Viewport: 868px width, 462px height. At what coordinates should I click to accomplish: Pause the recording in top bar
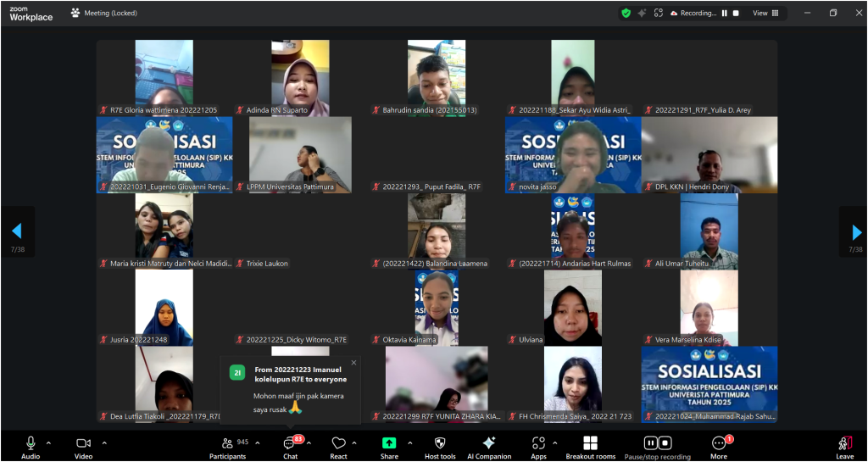[x=724, y=13]
